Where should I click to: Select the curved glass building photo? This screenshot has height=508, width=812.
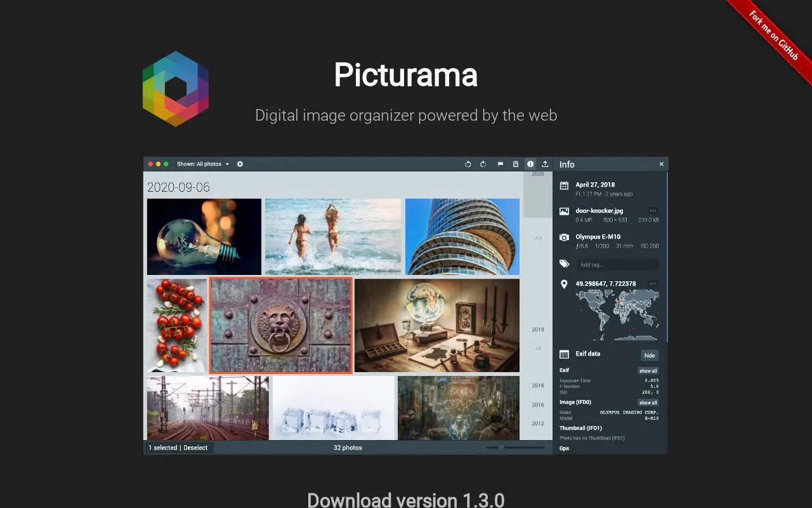(x=462, y=236)
